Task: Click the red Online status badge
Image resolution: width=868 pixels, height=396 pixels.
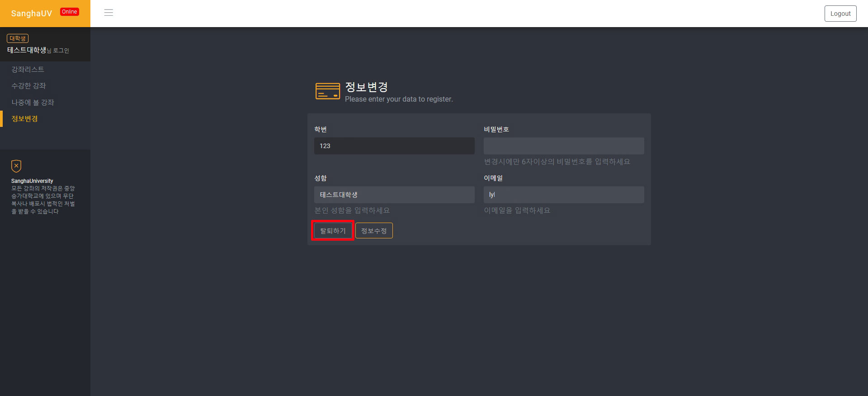Action: click(69, 12)
